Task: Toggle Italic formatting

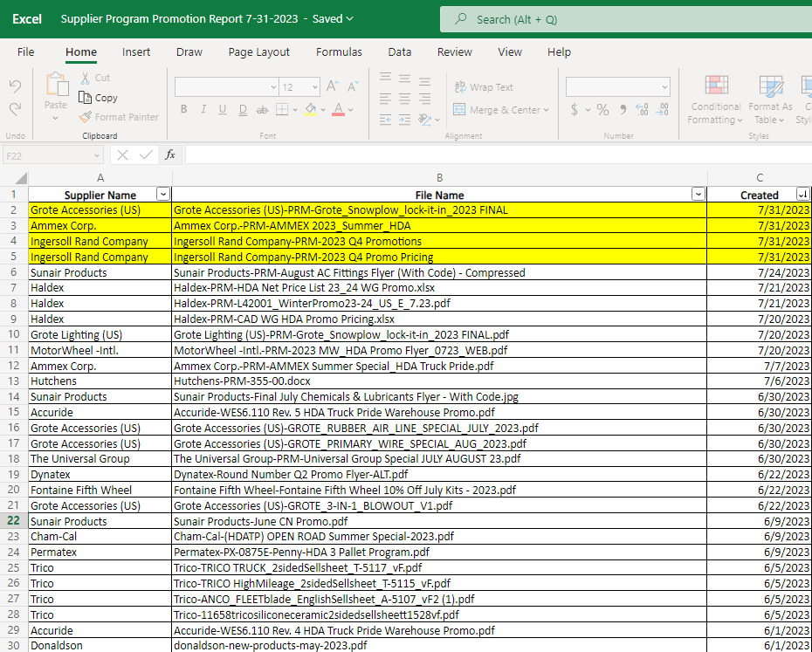Action: tap(203, 110)
